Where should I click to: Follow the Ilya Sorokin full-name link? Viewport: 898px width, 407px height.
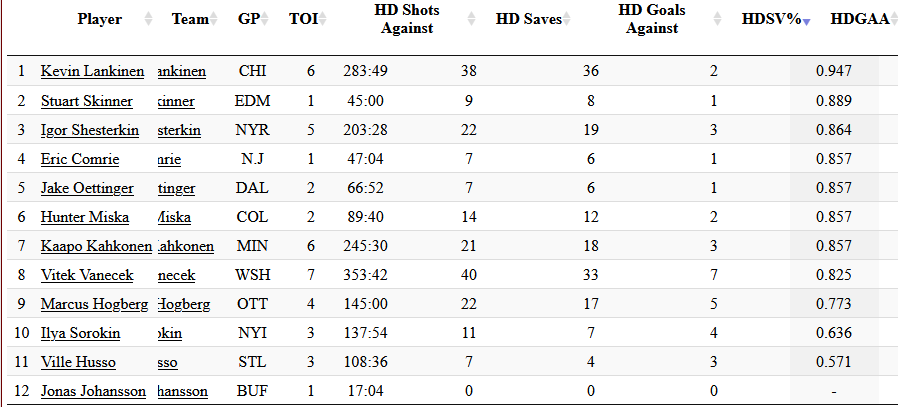coord(80,333)
